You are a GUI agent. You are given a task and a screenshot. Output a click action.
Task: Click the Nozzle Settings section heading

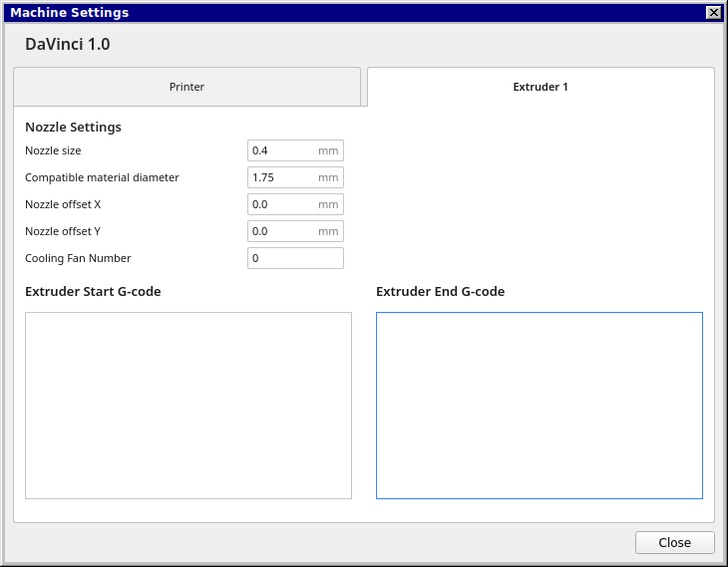click(73, 128)
